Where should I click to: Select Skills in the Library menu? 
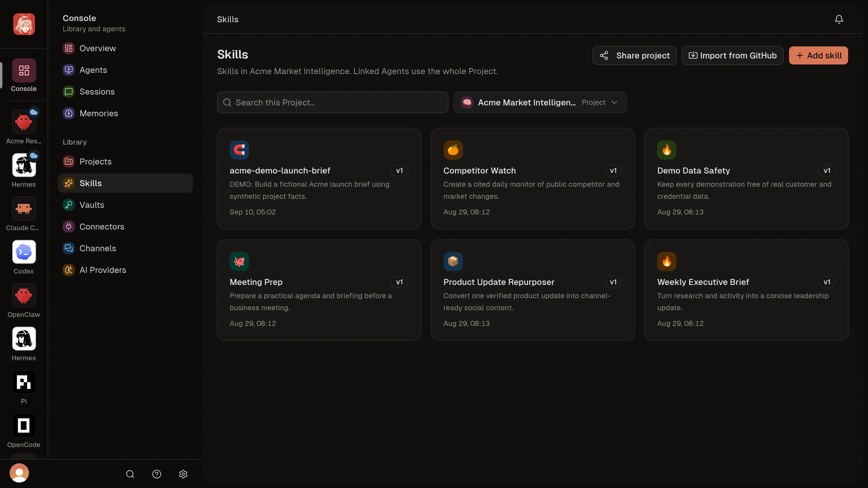[125, 183]
